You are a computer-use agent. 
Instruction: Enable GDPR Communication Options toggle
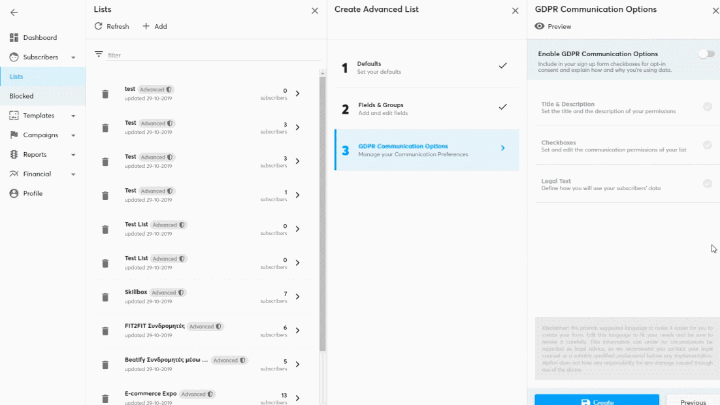point(706,54)
